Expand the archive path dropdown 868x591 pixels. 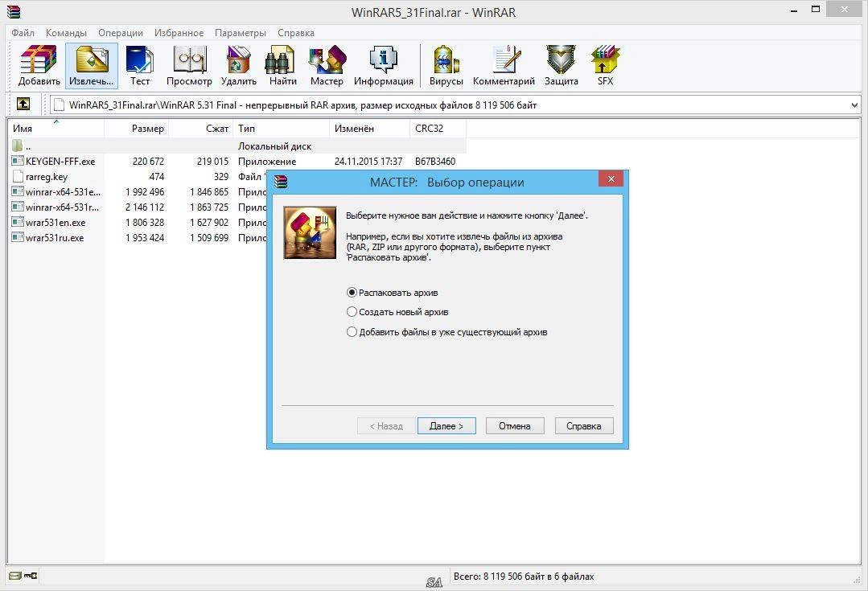click(854, 105)
